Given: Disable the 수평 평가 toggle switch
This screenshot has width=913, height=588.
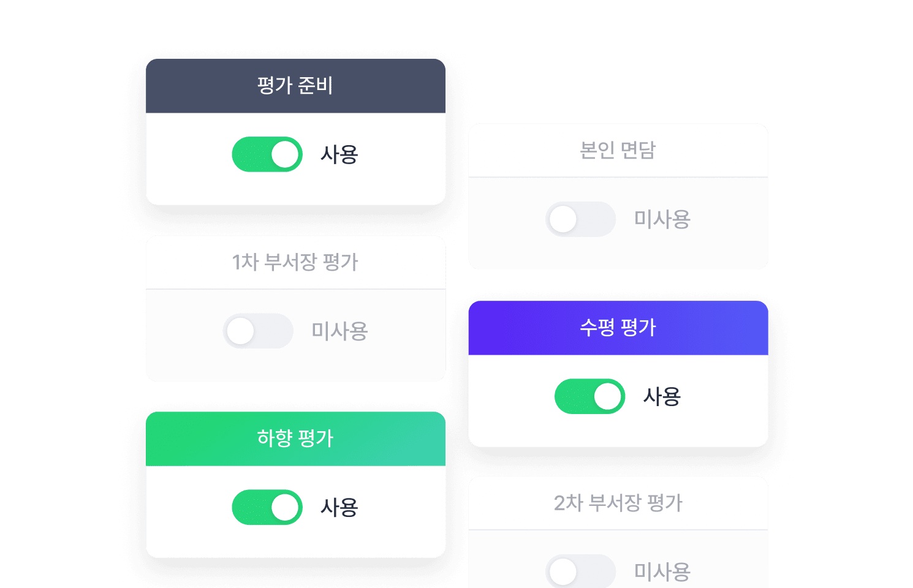Looking at the screenshot, I should click(x=589, y=396).
